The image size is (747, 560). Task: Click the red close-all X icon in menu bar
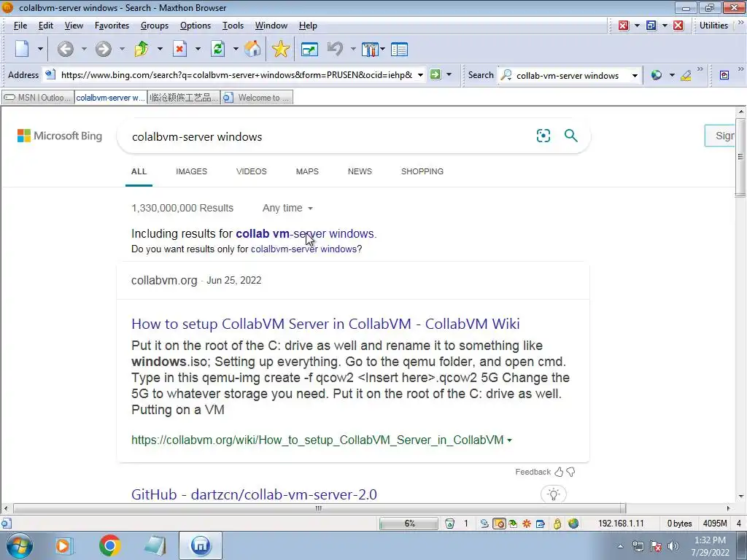[x=678, y=26]
